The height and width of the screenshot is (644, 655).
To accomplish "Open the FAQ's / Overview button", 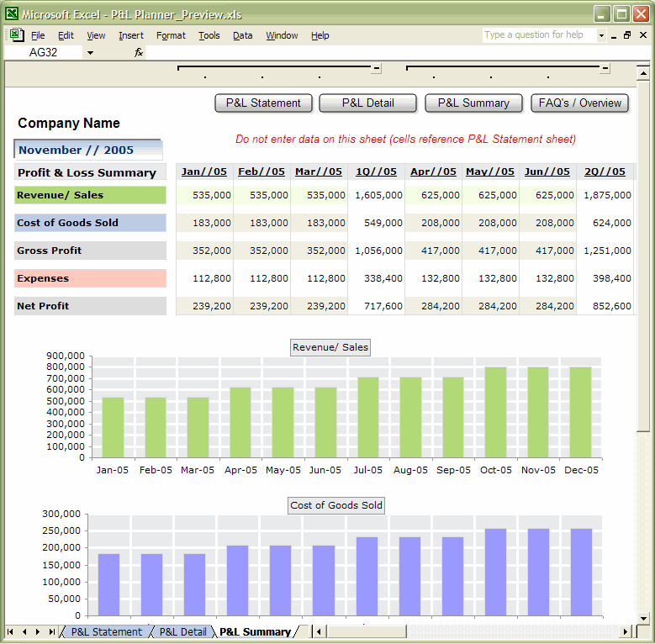I will [x=580, y=103].
